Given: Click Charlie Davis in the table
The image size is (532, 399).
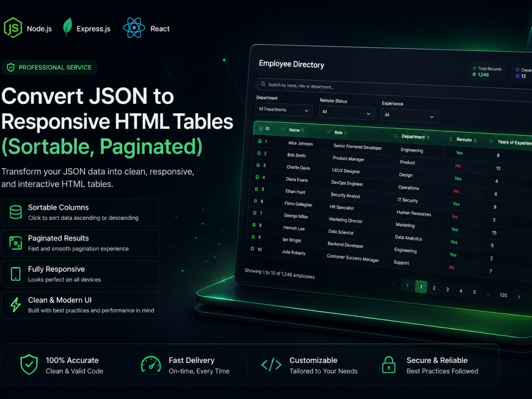Looking at the screenshot, I should coord(298,167).
